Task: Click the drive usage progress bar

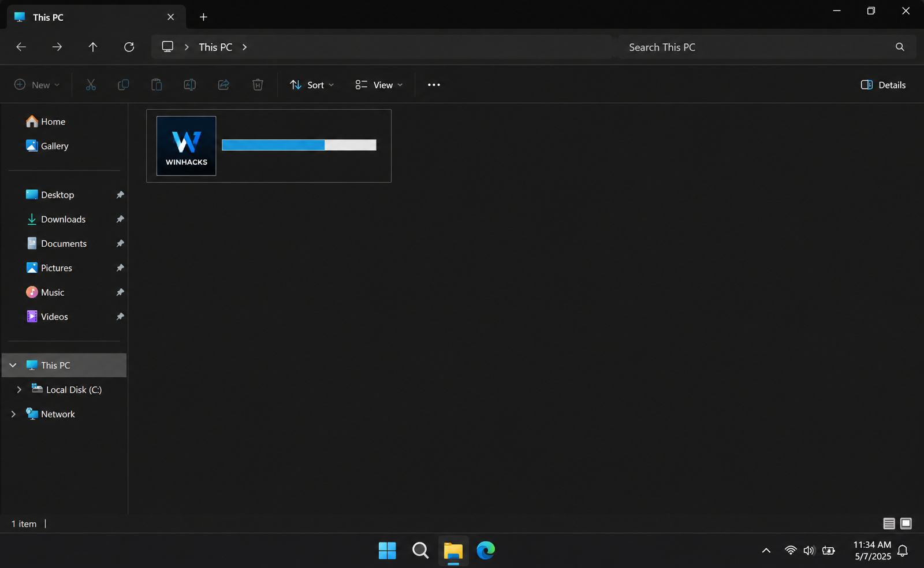Action: coord(299,145)
